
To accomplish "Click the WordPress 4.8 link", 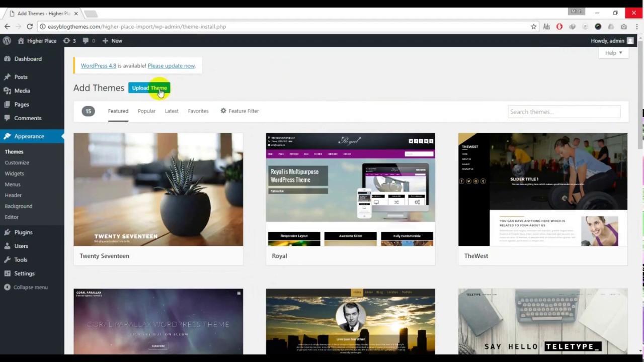I will (x=99, y=66).
